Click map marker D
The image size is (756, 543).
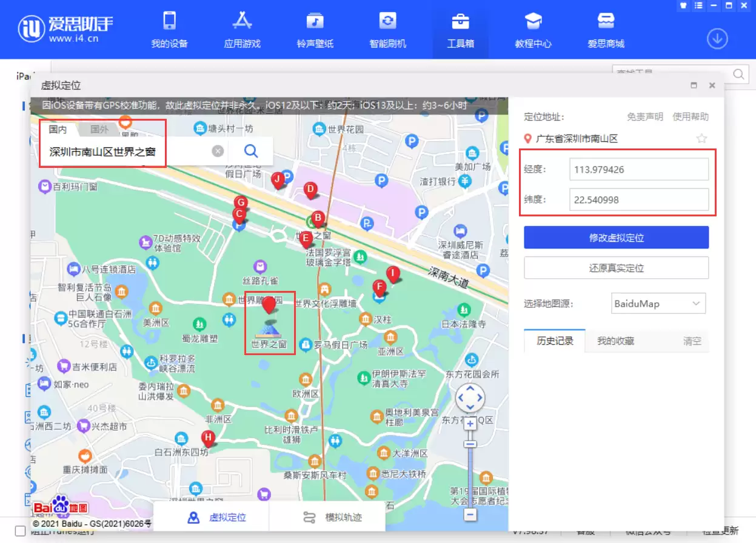tap(310, 190)
